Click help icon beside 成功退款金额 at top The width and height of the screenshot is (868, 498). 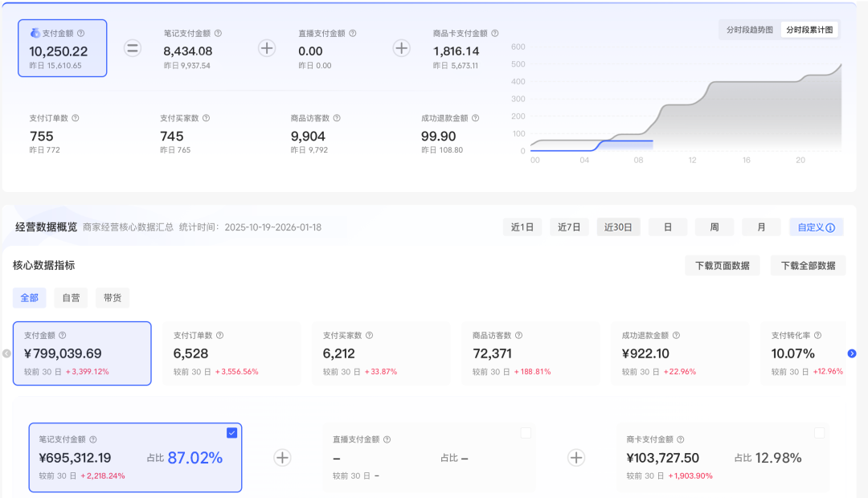[476, 118]
